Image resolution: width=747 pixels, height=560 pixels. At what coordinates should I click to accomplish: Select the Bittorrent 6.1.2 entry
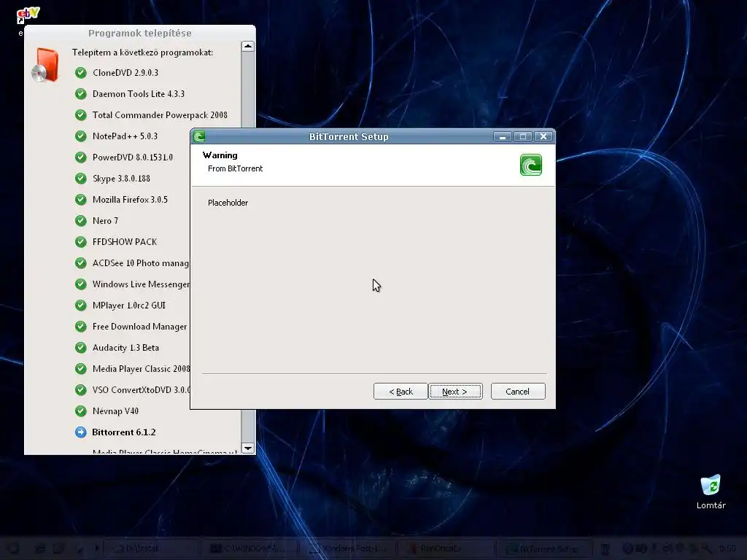(124, 432)
